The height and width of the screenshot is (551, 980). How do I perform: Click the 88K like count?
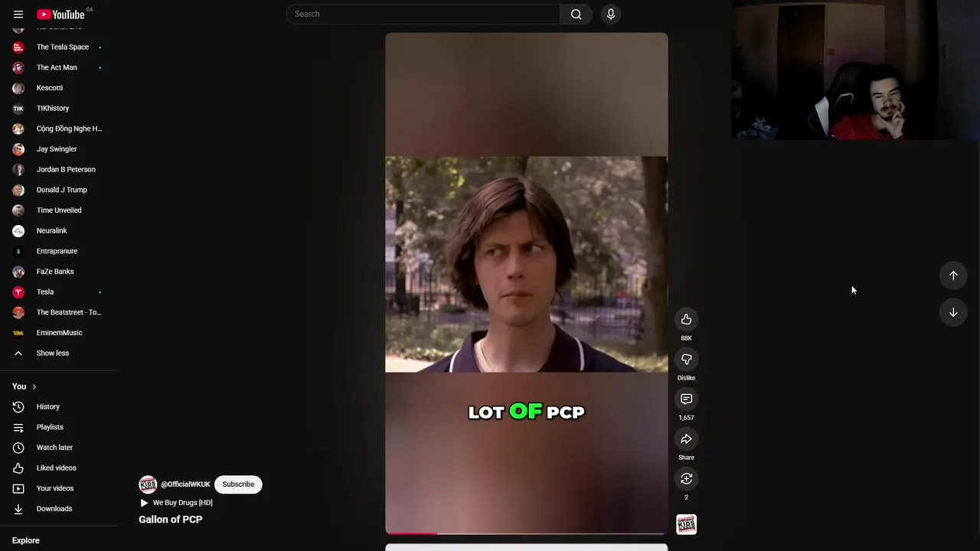coord(686,337)
